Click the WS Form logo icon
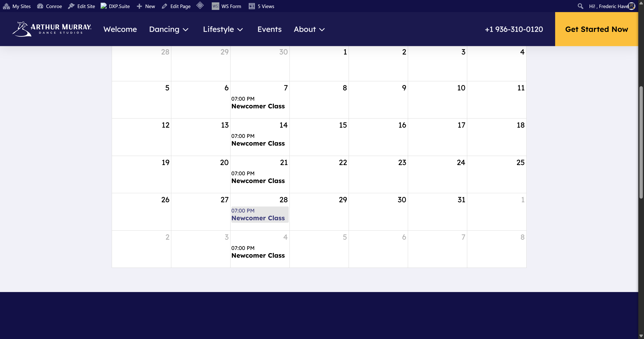 pyautogui.click(x=215, y=6)
